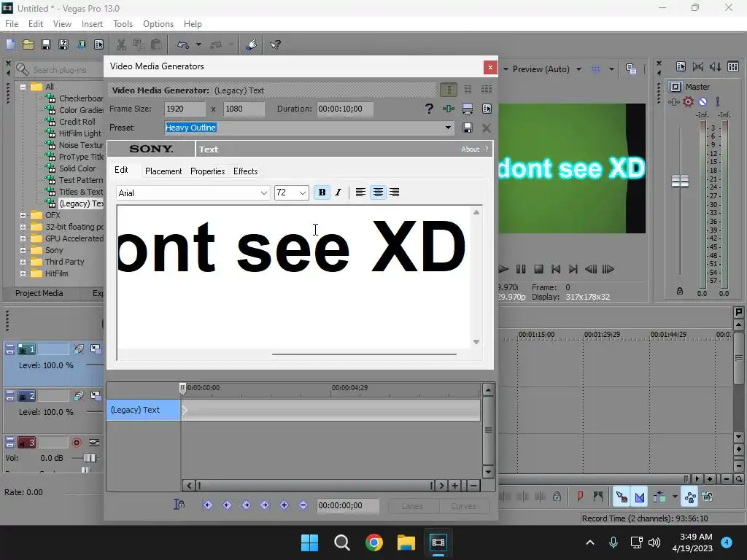Viewport: 747px width, 560px height.
Task: Click the Delete Keyframe minus diamond
Action: tap(303, 505)
